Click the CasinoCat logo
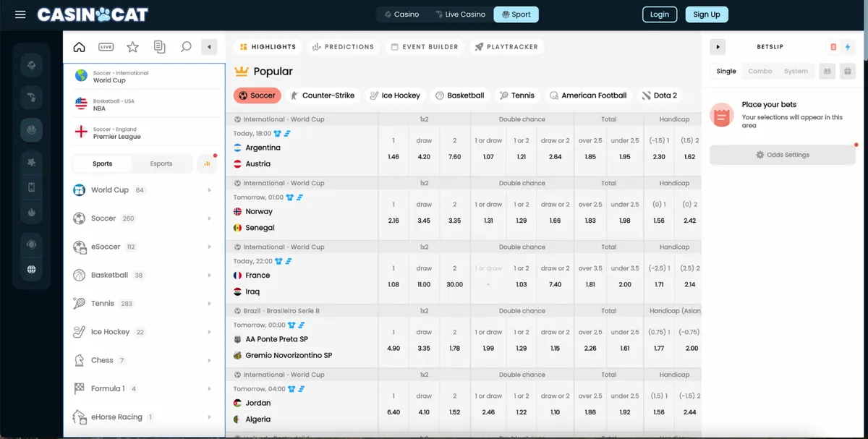This screenshot has height=439, width=868. point(93,14)
